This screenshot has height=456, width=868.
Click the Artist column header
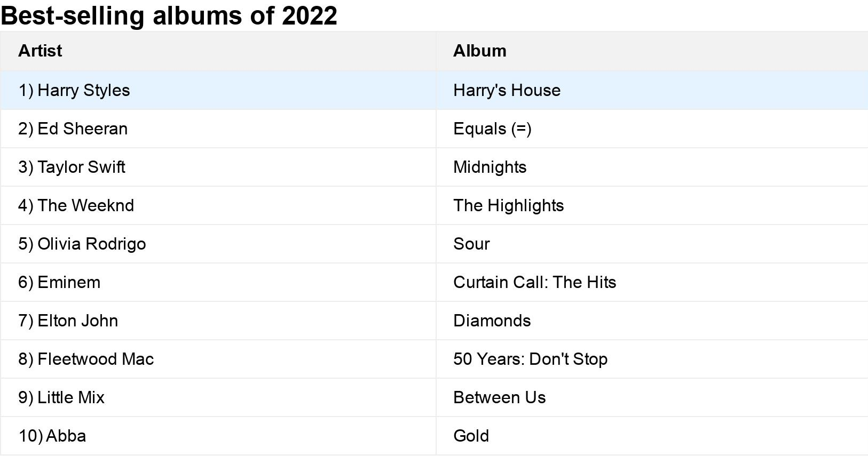40,51
